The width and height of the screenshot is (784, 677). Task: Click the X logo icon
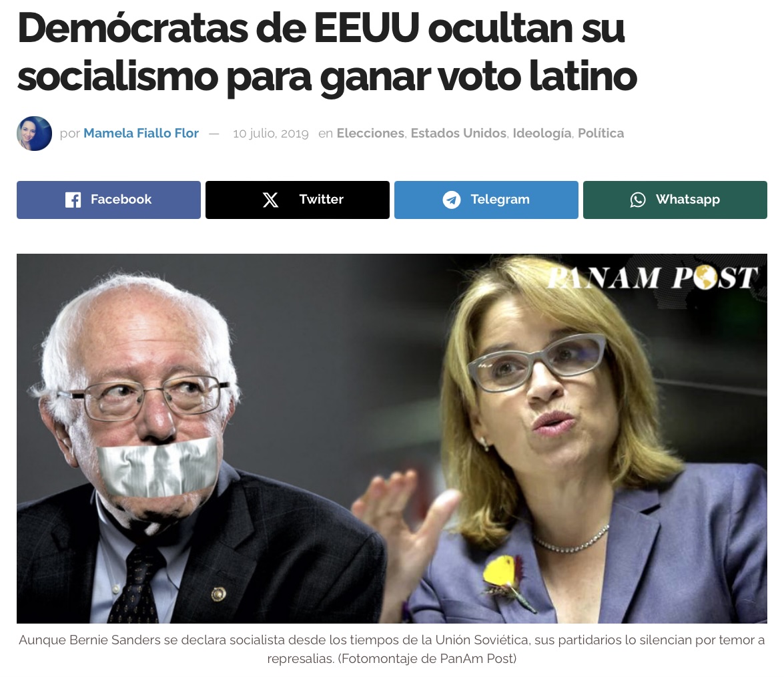tap(270, 200)
